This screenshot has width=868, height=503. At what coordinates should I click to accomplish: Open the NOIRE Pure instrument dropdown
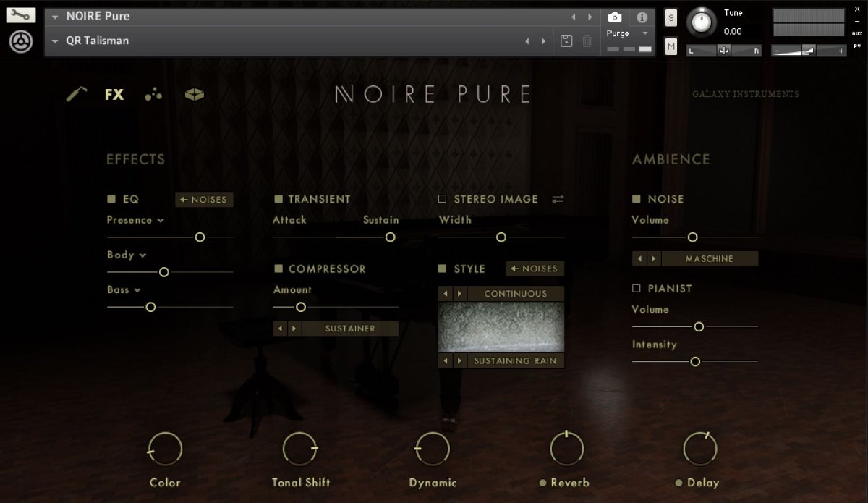click(55, 17)
